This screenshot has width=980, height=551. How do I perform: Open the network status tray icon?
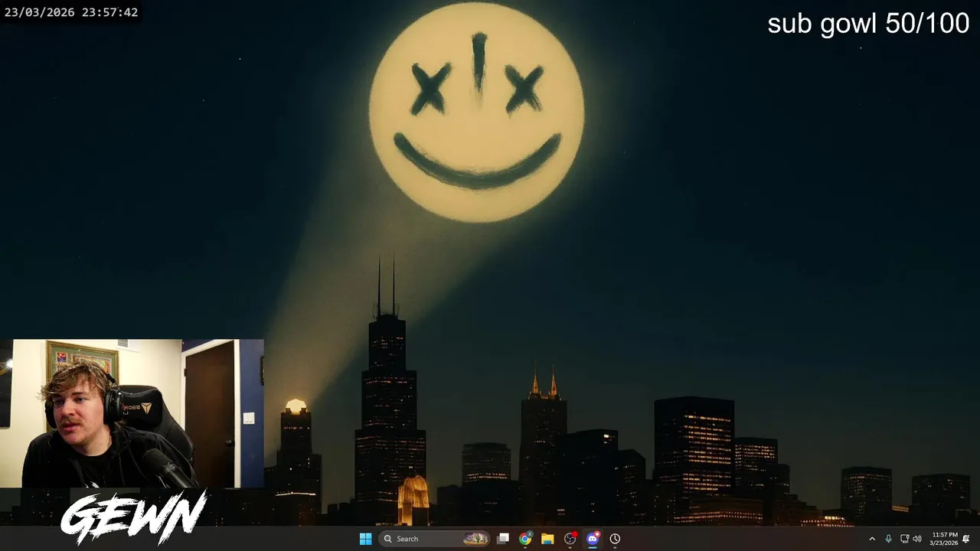coord(904,539)
